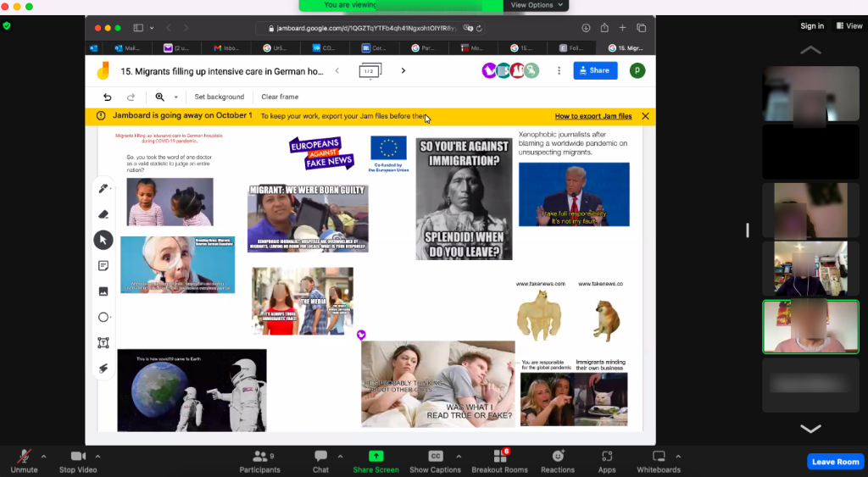Select the Pen tool in Jamboard
868x477 pixels.
point(103,188)
